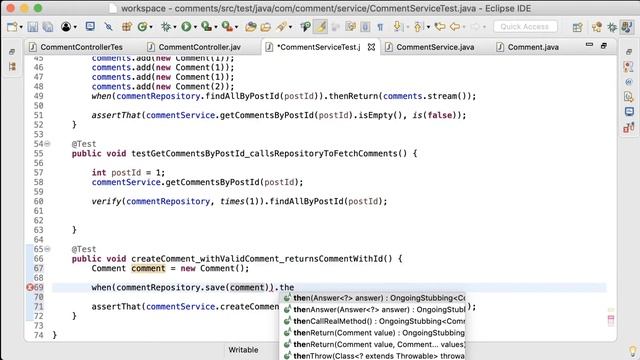Click the error marker on line 69
The width and height of the screenshot is (640, 360).
(30, 287)
